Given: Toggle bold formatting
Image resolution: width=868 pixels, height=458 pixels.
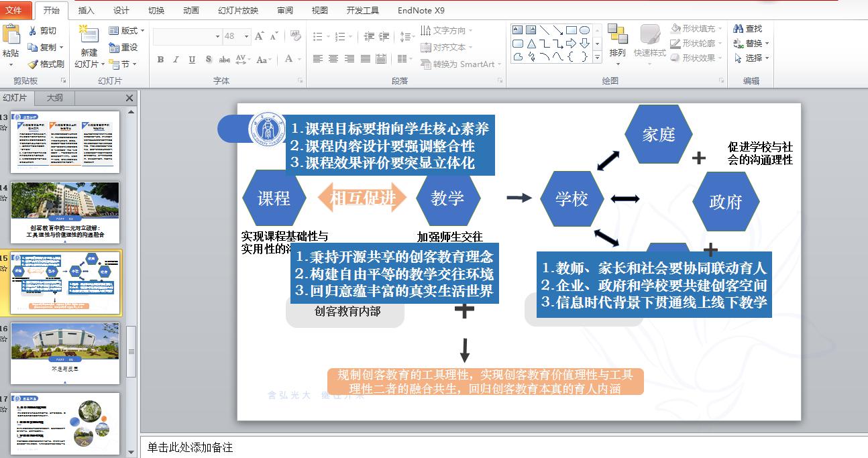Looking at the screenshot, I should coord(161,59).
